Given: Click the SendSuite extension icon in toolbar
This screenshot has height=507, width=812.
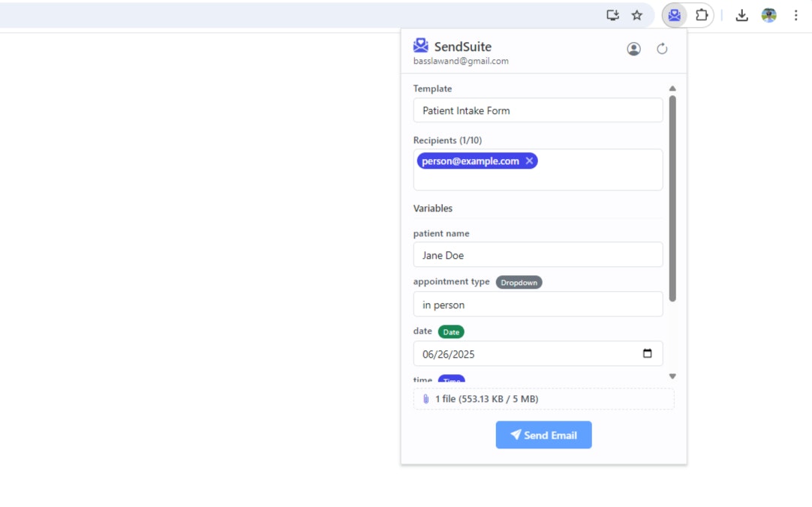Looking at the screenshot, I should click(x=674, y=15).
